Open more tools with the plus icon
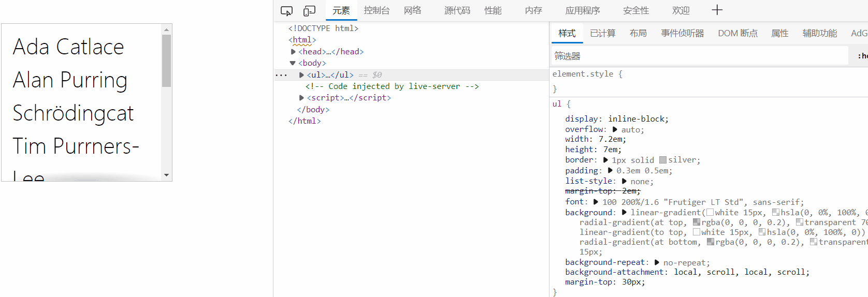Viewport: 868px width, 297px height. click(x=717, y=10)
